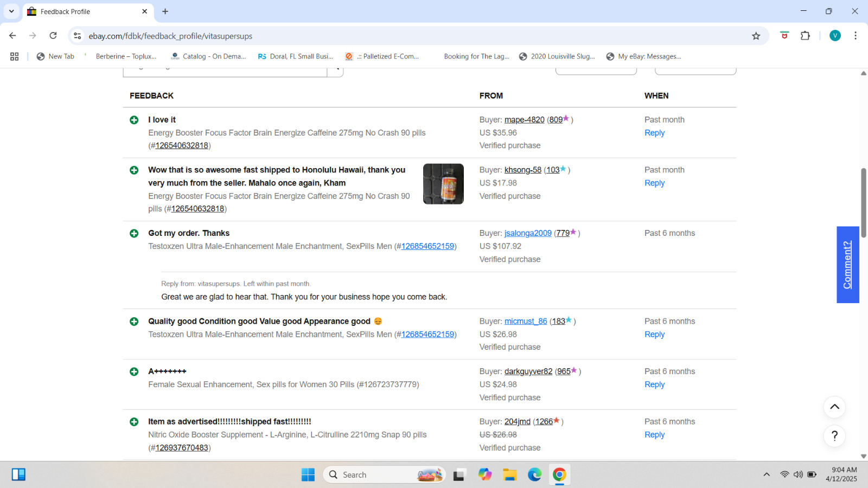
Task: Open buyer darkguyver82 profile
Action: 528,371
